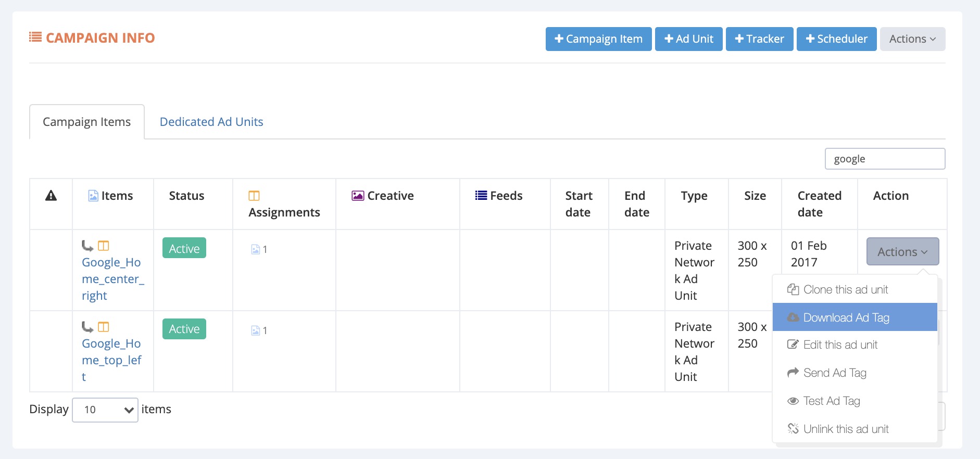Open the Display items count dropdown
This screenshot has height=459, width=980.
coord(105,410)
